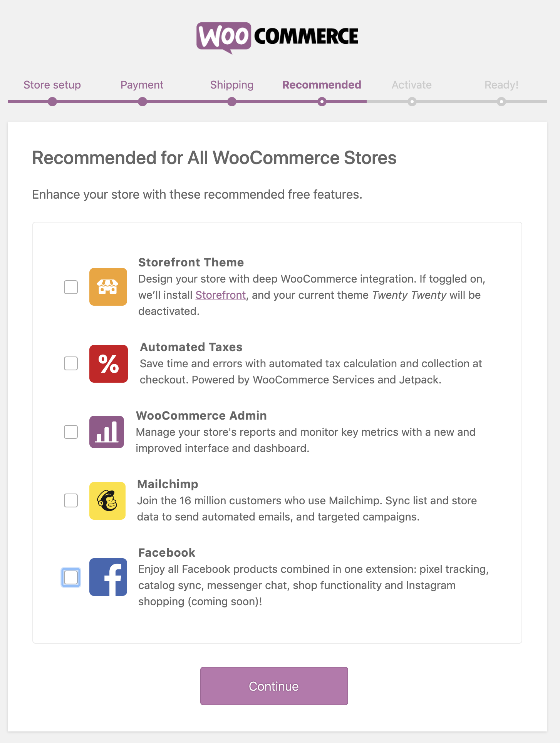Click the Shipping step marker dot
The height and width of the screenshot is (743, 560).
231,102
